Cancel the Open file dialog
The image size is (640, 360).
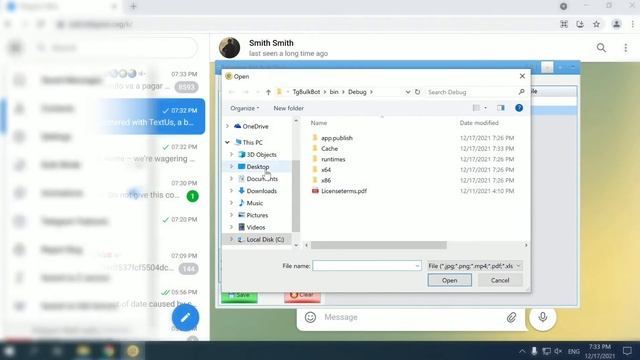[500, 280]
